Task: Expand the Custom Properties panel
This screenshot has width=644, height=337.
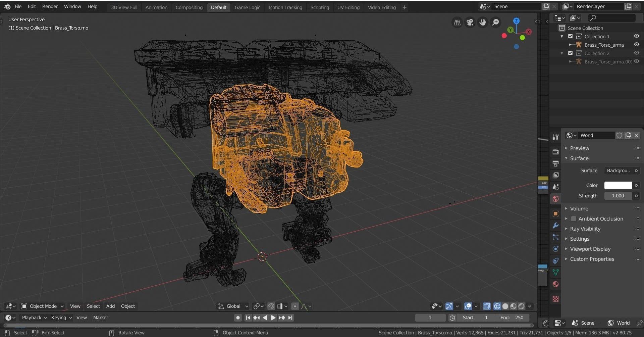Action: click(566, 259)
